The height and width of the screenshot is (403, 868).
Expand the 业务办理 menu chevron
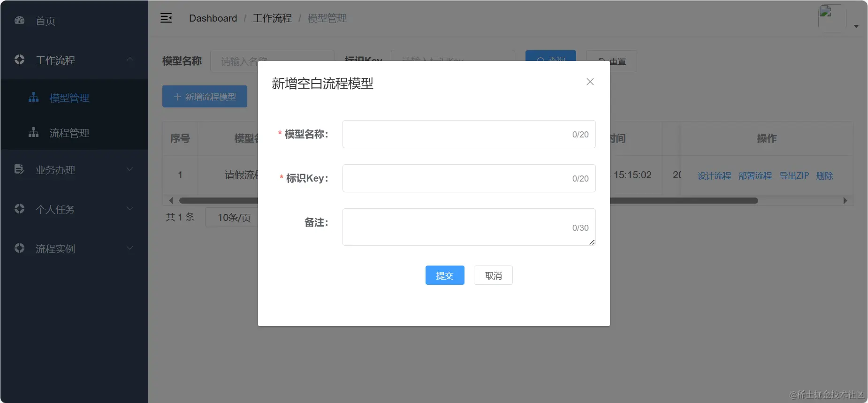pos(130,169)
